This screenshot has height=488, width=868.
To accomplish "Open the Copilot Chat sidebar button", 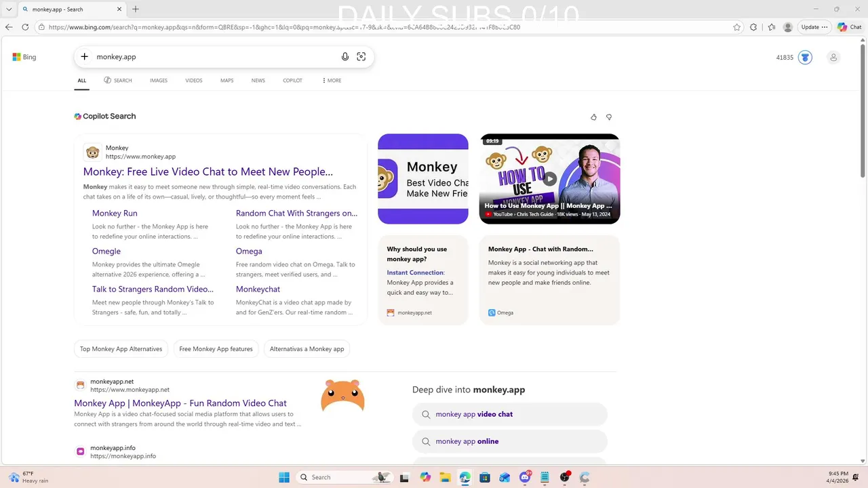I will pos(850,27).
